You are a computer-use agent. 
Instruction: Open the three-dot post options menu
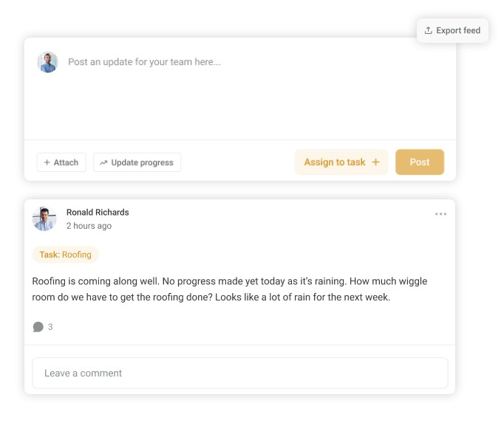click(440, 214)
